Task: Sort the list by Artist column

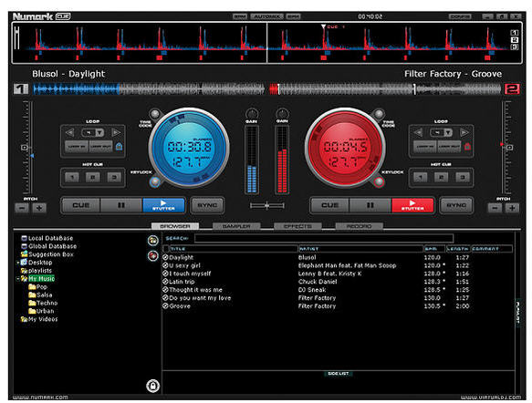Action: pyautogui.click(x=360, y=248)
